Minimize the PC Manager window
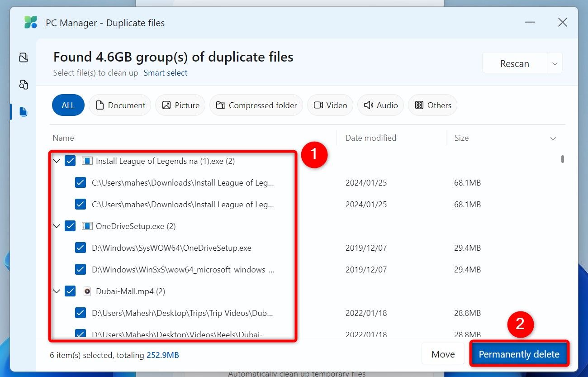Screen dimensions: 588x377 point(531,22)
